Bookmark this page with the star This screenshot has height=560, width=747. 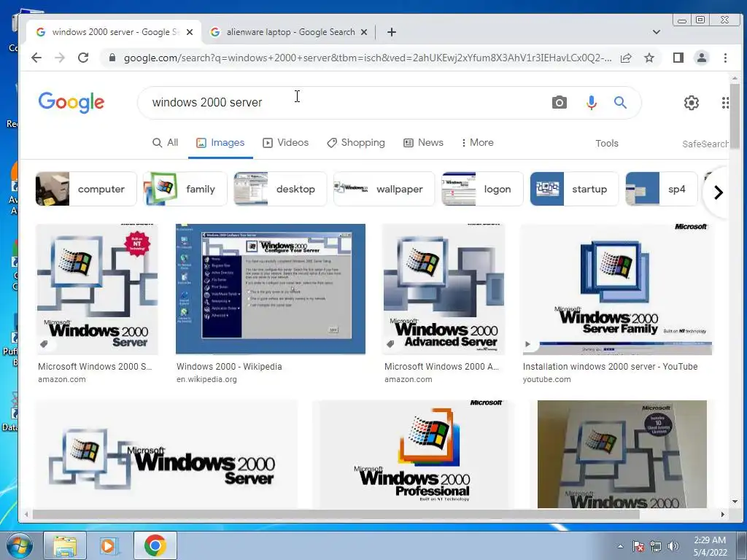[649, 58]
